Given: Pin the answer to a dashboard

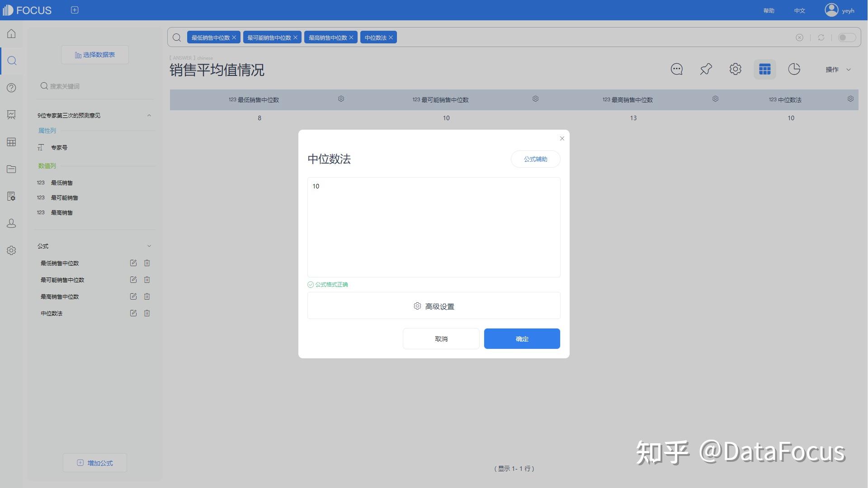Looking at the screenshot, I should (x=706, y=69).
